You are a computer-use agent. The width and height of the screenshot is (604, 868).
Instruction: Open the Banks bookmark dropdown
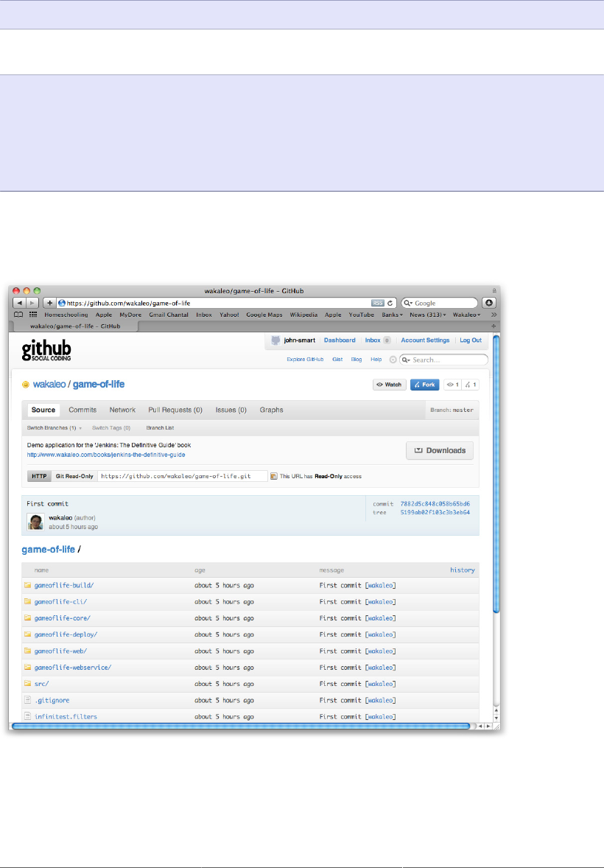[392, 315]
